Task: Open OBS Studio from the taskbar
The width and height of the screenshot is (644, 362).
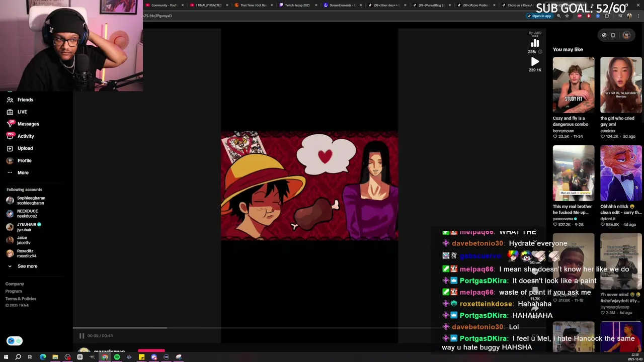Action: point(67,357)
